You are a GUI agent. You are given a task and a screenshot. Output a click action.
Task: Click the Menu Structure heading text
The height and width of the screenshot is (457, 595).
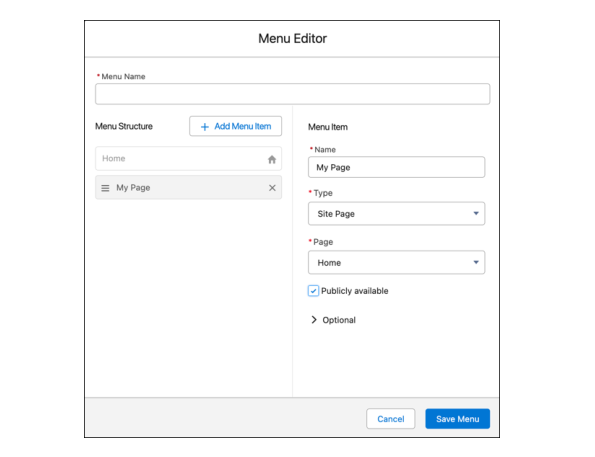(x=124, y=126)
